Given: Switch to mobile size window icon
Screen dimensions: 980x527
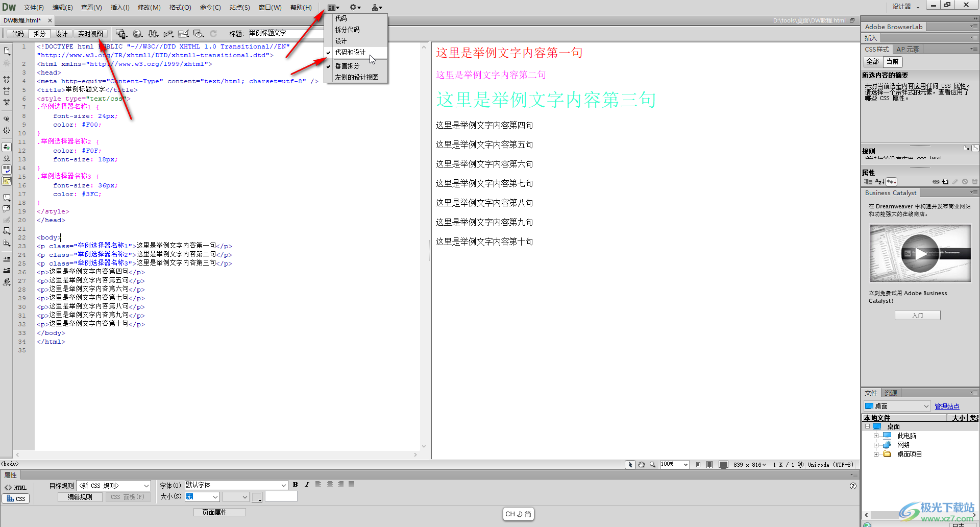Looking at the screenshot, I should (x=698, y=465).
